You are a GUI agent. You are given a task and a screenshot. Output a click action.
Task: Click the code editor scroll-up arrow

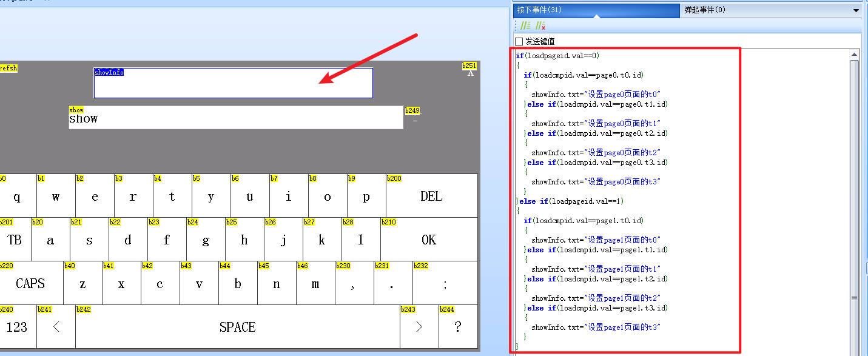coord(854,55)
